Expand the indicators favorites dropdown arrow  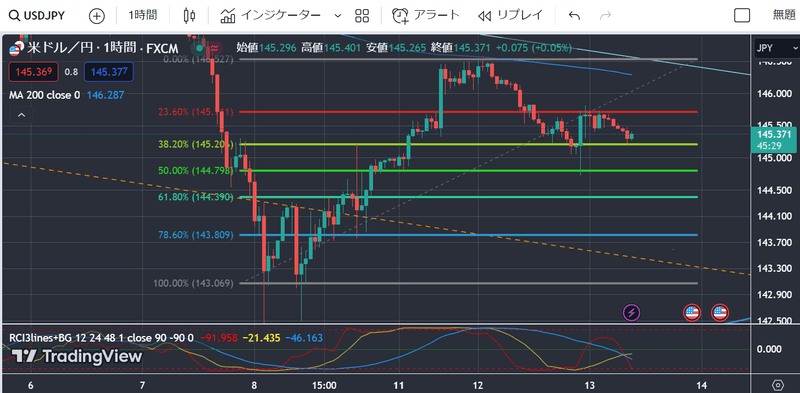pyautogui.click(x=337, y=16)
